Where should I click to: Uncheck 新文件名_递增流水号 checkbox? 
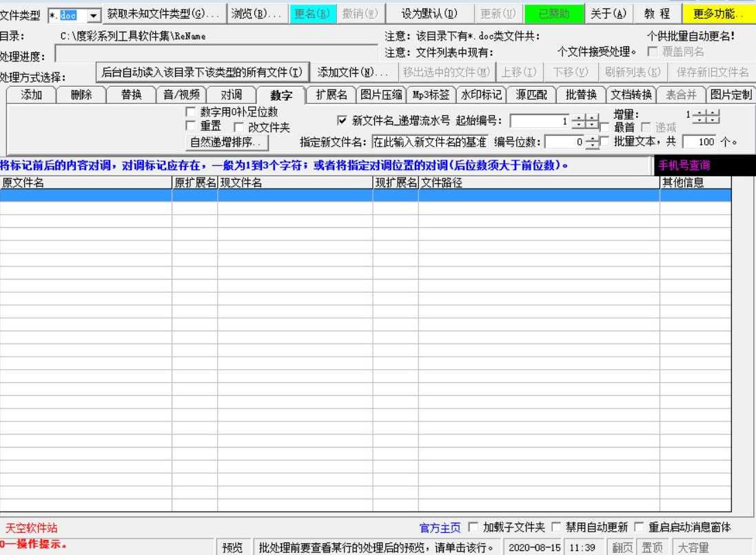click(x=343, y=121)
